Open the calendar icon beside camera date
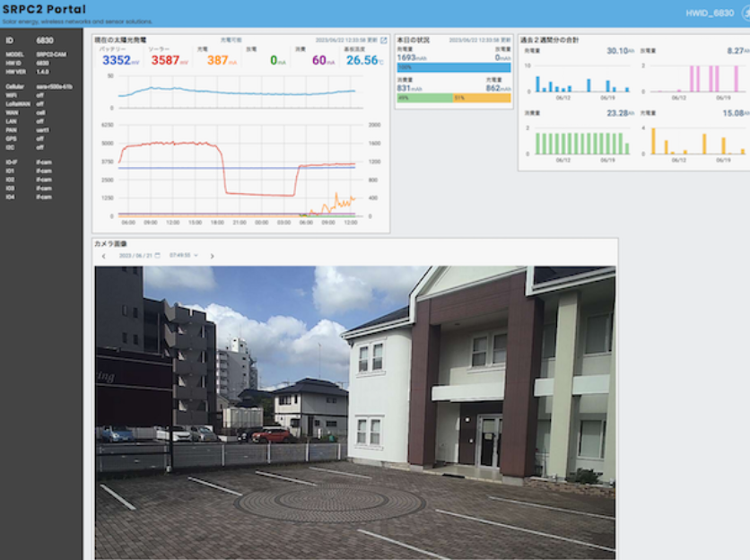The image size is (750, 560). click(x=158, y=256)
